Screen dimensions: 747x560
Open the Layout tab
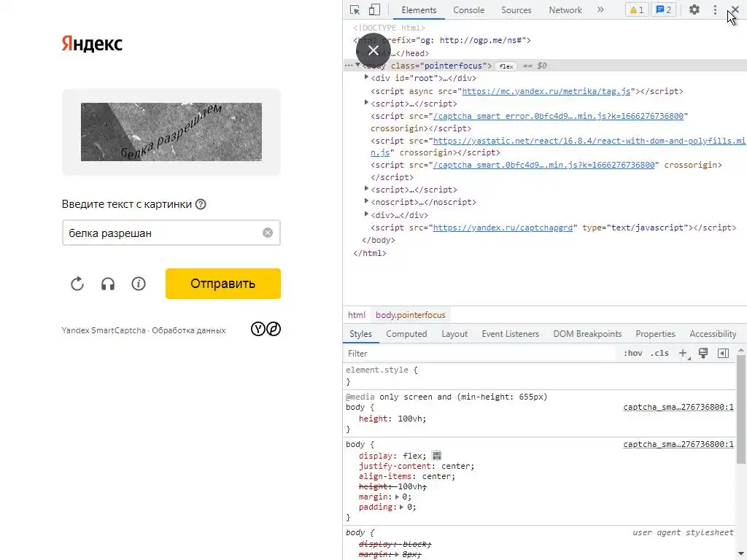tap(454, 334)
